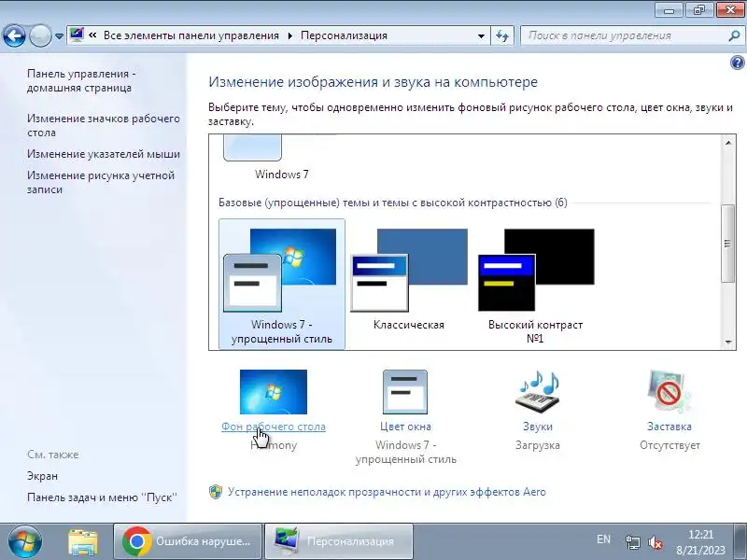Image resolution: width=747 pixels, height=560 pixels.
Task: Switch to the Chrome window in taskbar
Action: [188, 541]
